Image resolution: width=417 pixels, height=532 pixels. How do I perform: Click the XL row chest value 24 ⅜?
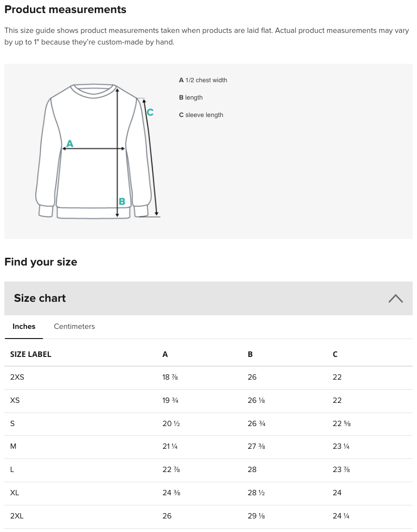pos(171,493)
